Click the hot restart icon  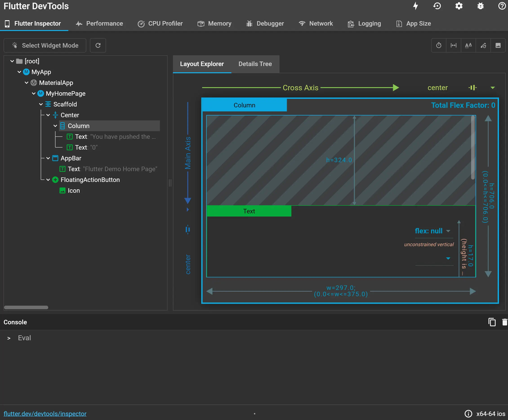pos(437,6)
